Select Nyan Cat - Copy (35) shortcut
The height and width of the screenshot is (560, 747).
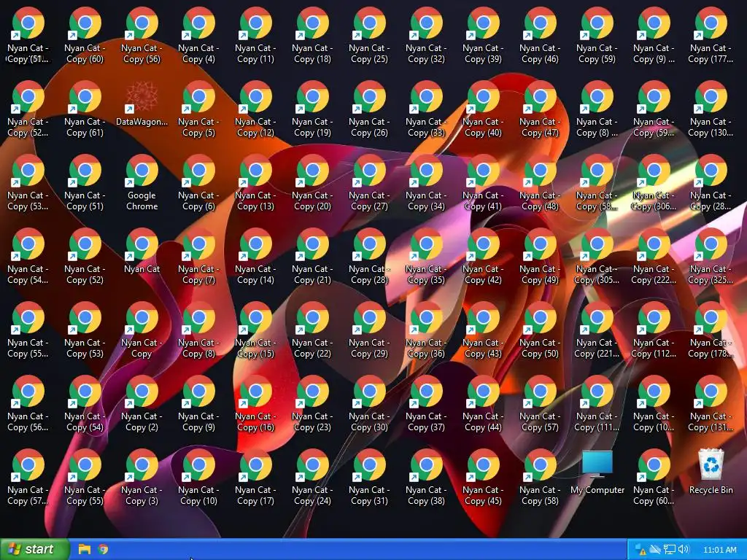click(426, 257)
